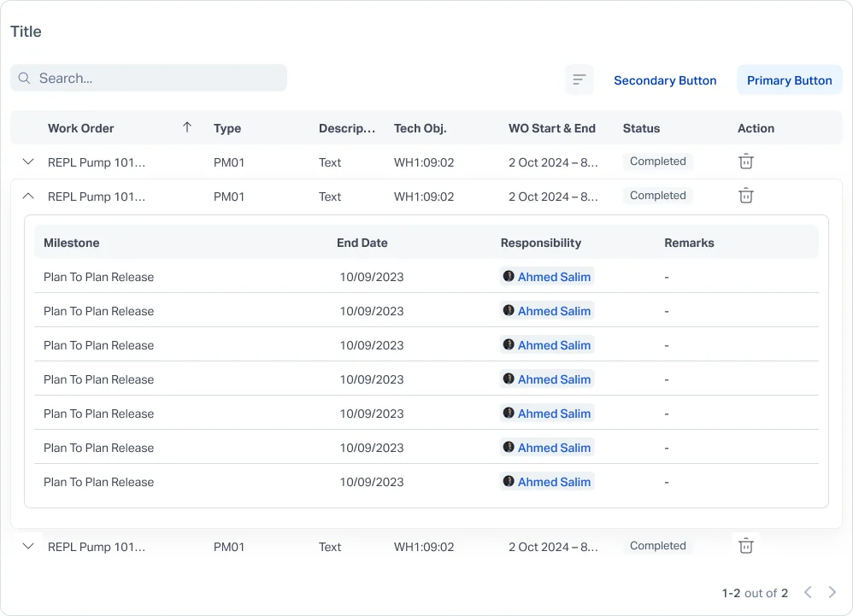Viewport: 853px width, 616px height.
Task: Go to the previous page with left chevron
Action: click(808, 592)
